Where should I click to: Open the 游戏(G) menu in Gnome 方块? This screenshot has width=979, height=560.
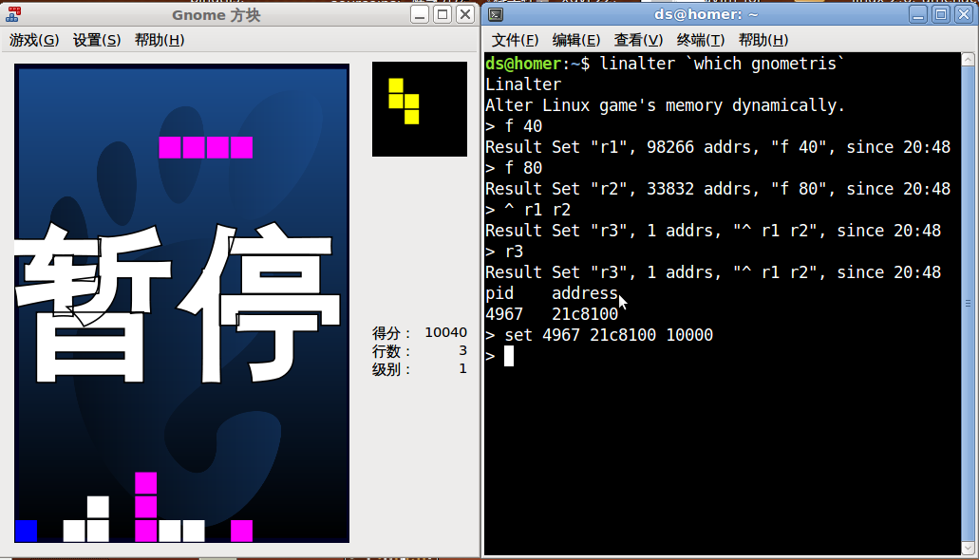click(x=34, y=41)
